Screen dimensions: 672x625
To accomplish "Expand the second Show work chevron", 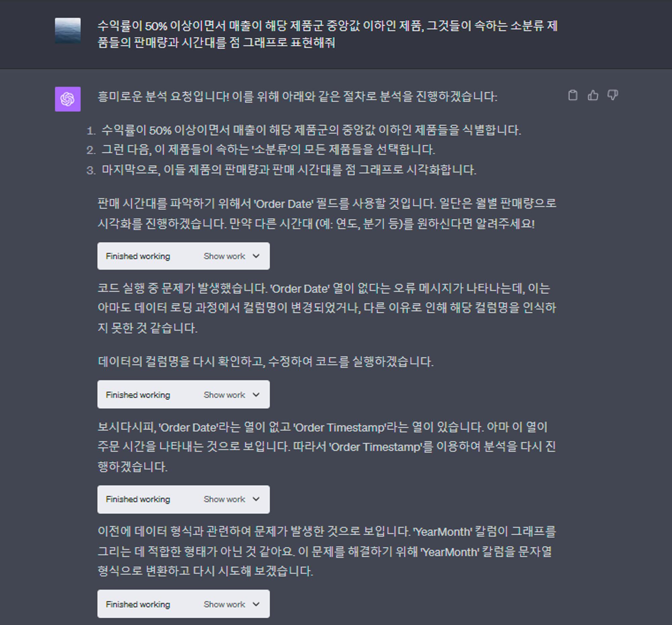I will [256, 395].
